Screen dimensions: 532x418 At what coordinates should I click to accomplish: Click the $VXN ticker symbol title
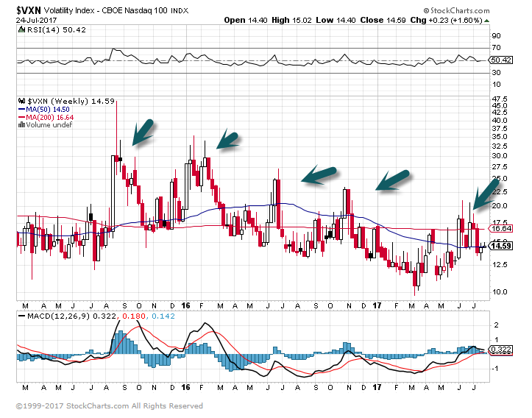click(x=29, y=10)
